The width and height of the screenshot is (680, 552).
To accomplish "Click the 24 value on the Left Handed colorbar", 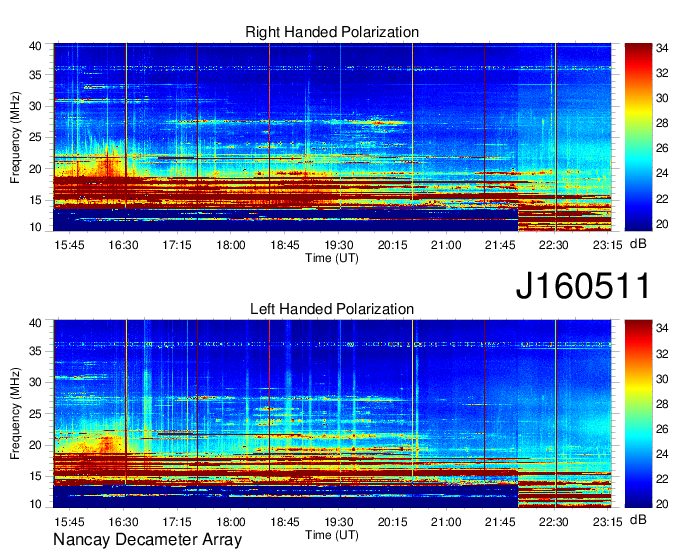I will coord(662,454).
